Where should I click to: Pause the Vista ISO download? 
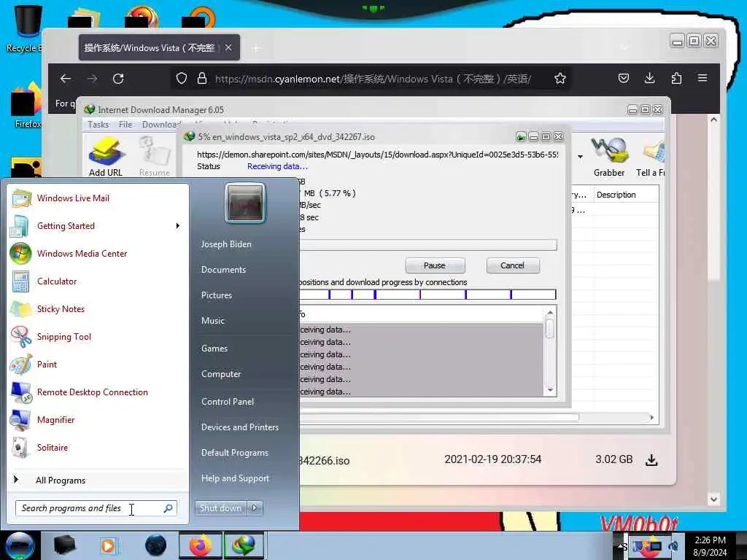click(435, 265)
